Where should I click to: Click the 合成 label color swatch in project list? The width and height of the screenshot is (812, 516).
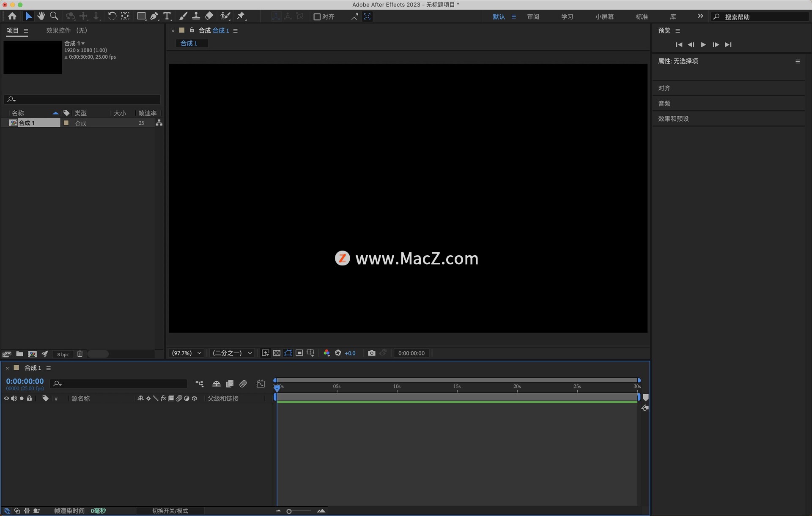click(66, 123)
